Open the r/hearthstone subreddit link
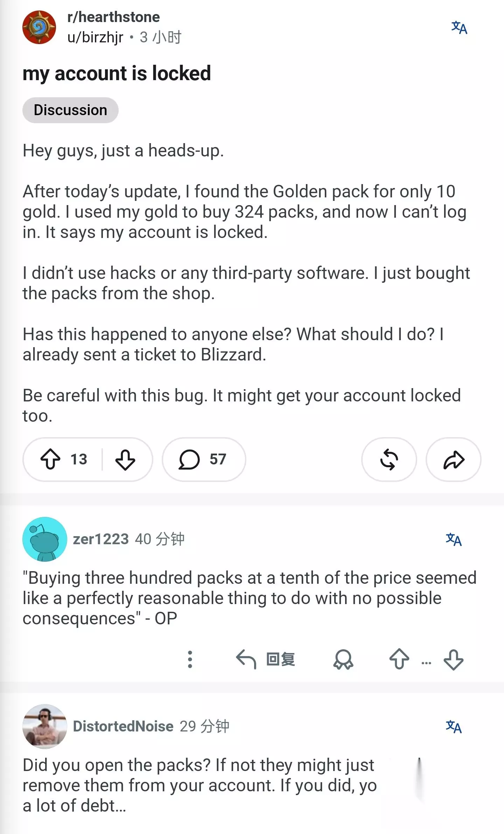The width and height of the screenshot is (504, 834). point(113,17)
